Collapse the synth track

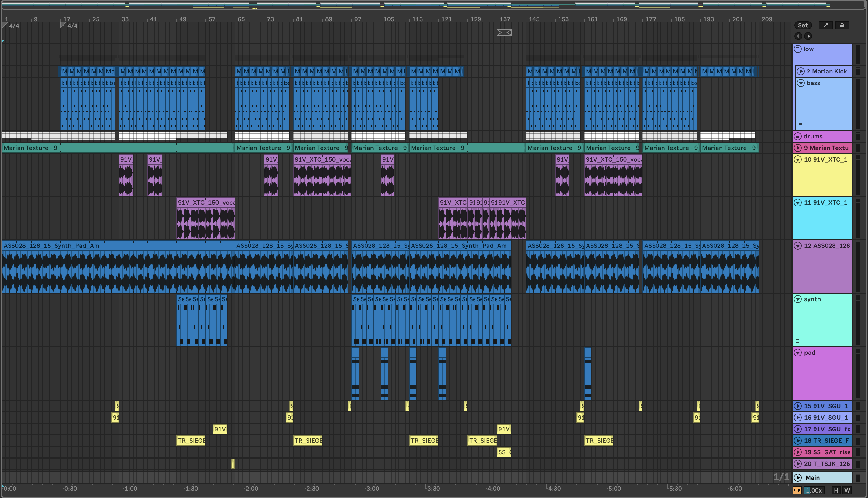[797, 299]
